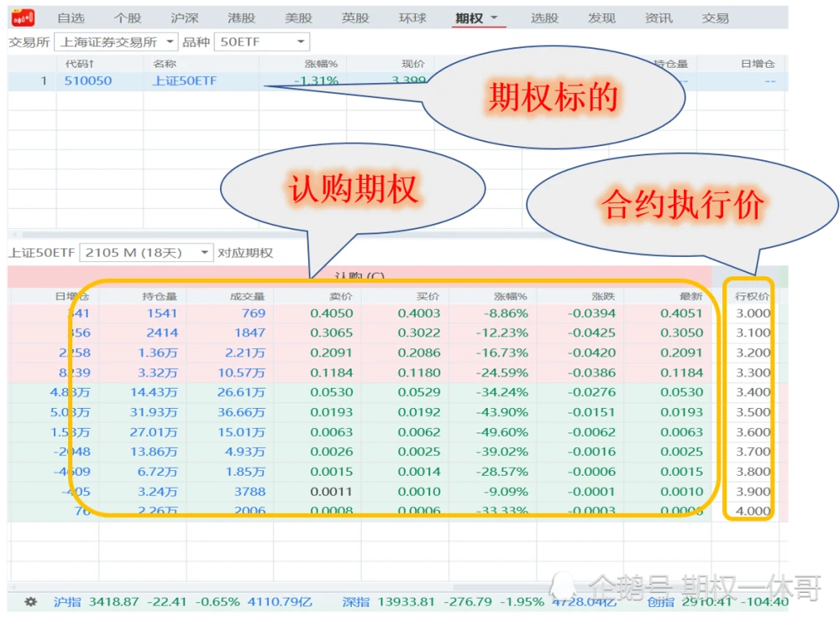Open the 环球 tab

[x=412, y=18]
